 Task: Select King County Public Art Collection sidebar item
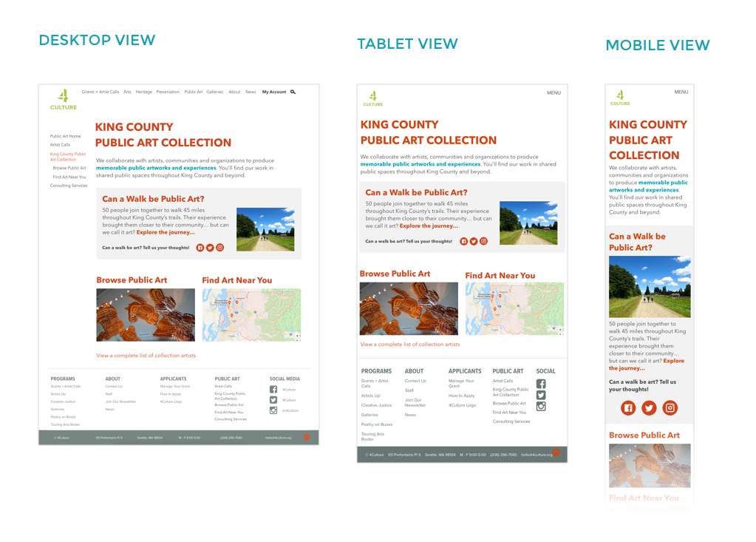pos(68,157)
